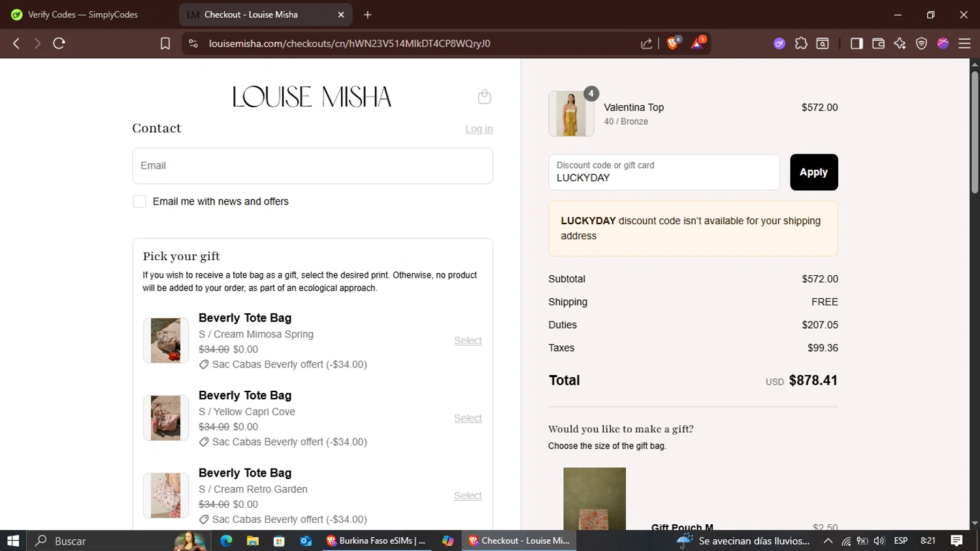
Task: Open Microsoft Store from taskbar
Action: point(279,541)
